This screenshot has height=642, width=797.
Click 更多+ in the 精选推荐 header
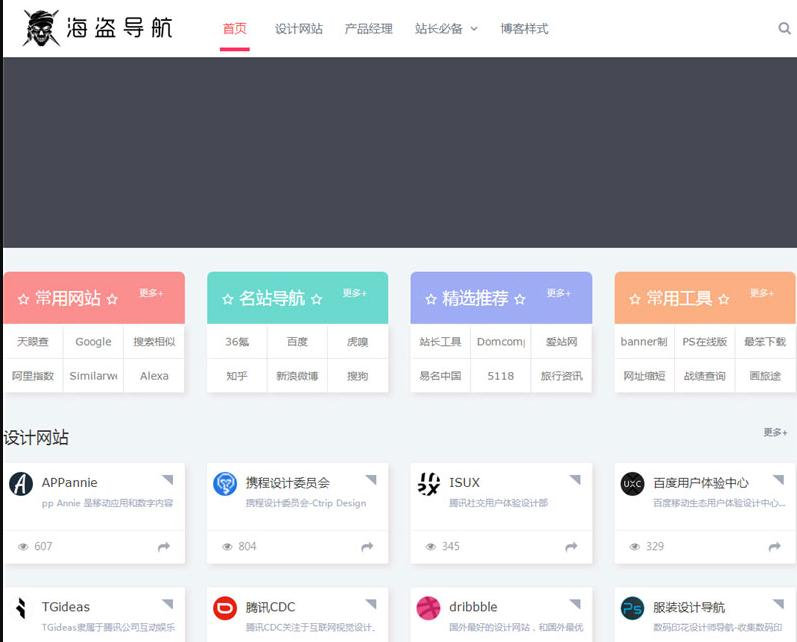(559, 293)
